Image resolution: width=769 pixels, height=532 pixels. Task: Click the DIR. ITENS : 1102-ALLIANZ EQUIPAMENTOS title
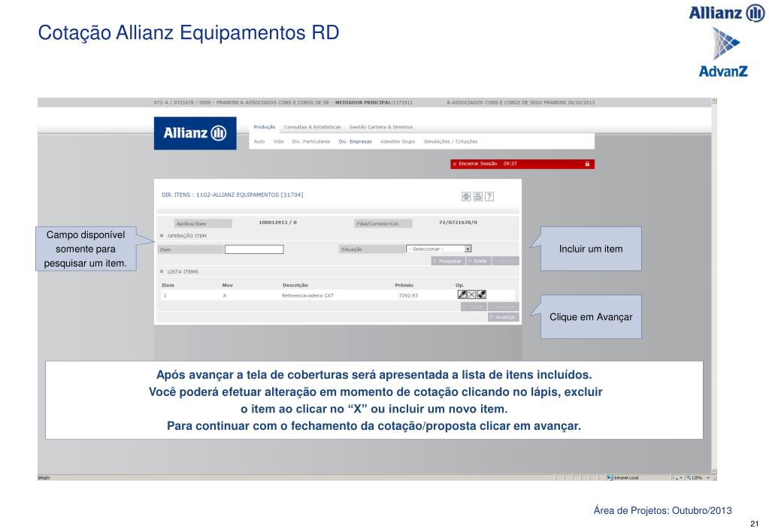point(232,195)
